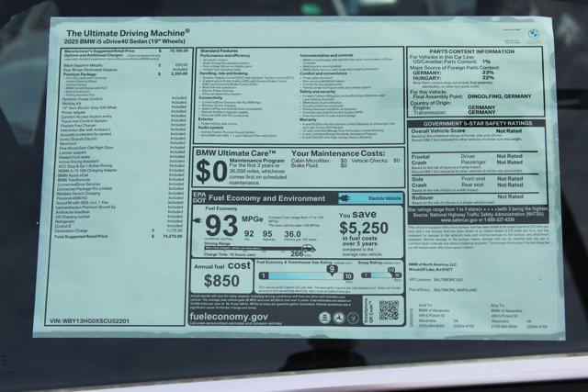Click the "Overall Vehicle Score" label

(438, 131)
